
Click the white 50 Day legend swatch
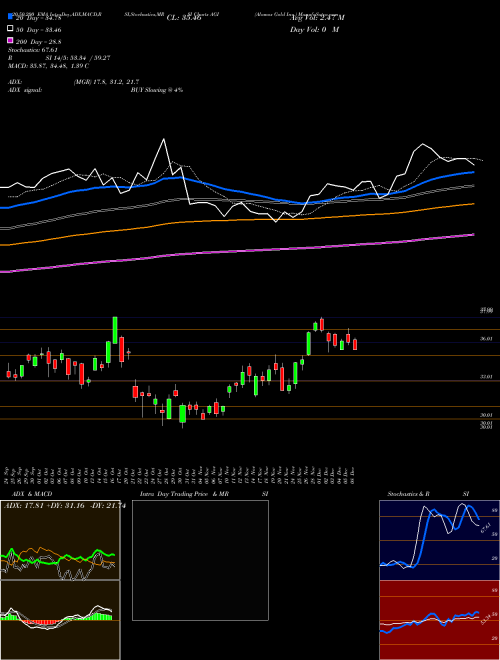tap(10, 28)
